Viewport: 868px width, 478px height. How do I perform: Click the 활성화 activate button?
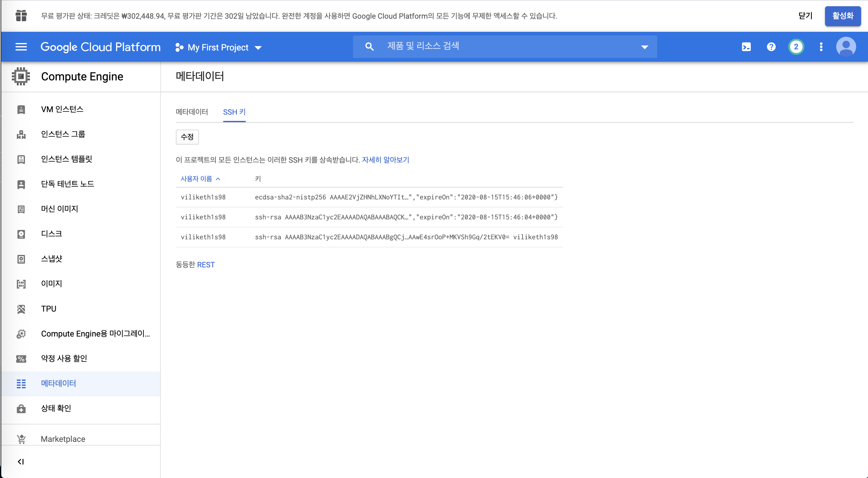[x=843, y=16]
